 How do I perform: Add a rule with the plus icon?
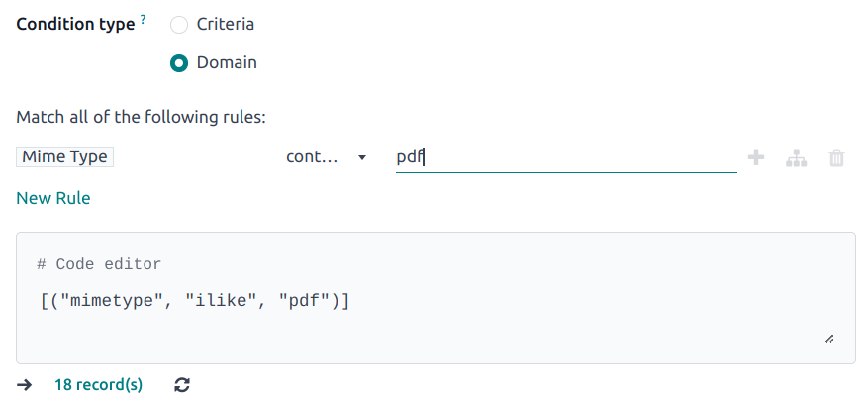point(756,157)
